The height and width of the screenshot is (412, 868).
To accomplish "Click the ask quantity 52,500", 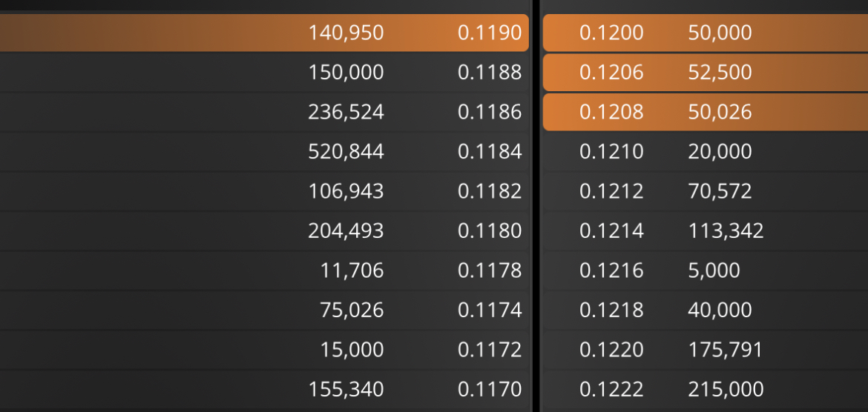I will 720,73.
